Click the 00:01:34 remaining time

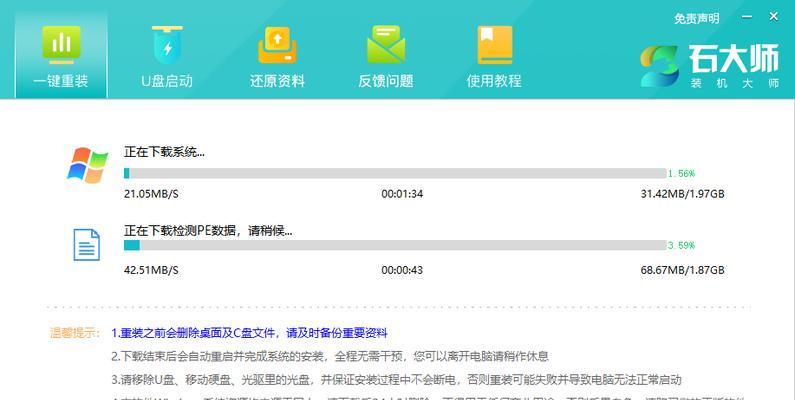tap(402, 194)
